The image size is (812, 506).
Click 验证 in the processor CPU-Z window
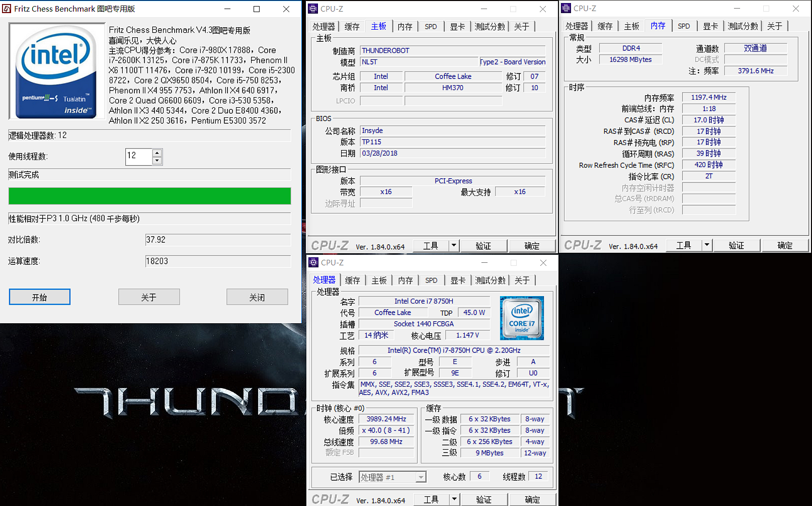(483, 499)
